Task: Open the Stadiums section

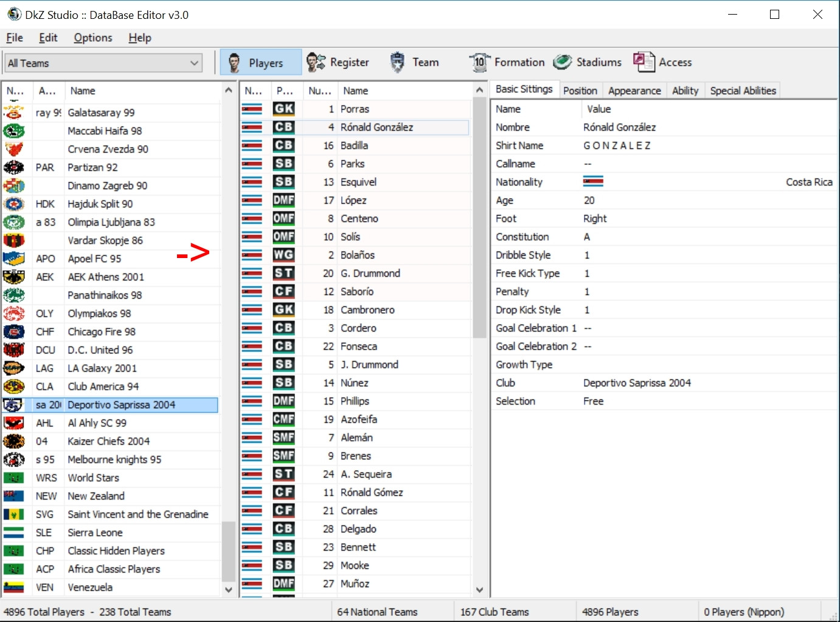Action: [588, 62]
